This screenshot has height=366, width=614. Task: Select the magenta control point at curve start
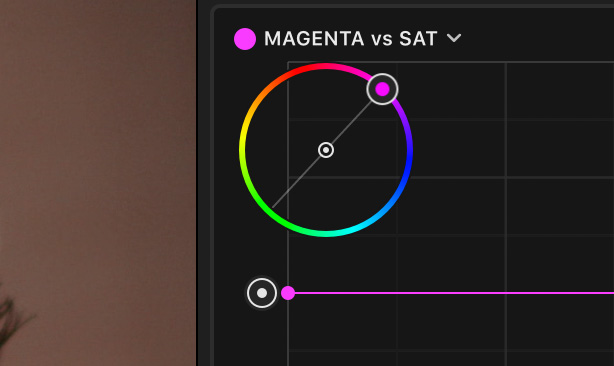(x=288, y=293)
